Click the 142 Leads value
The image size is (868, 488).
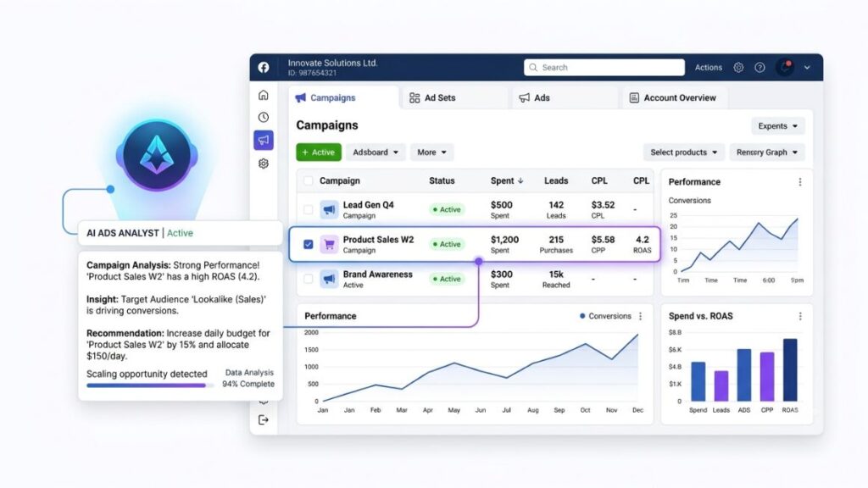[556, 205]
